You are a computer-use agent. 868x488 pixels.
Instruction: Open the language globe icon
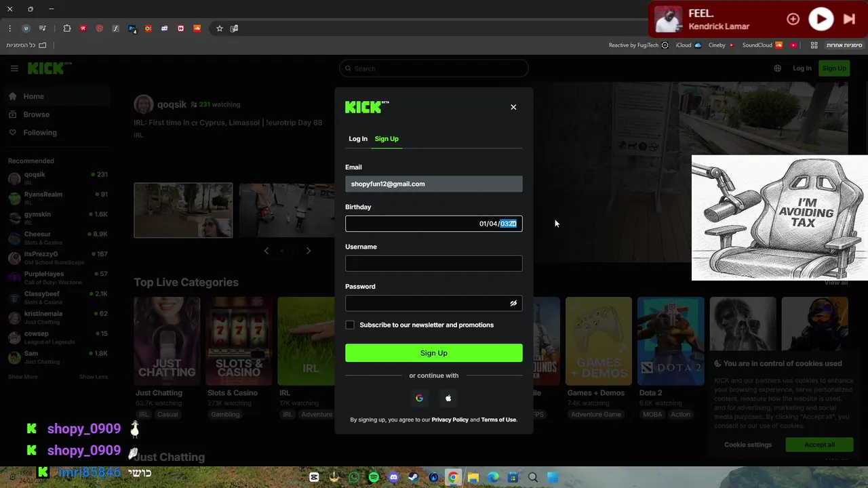pos(777,68)
